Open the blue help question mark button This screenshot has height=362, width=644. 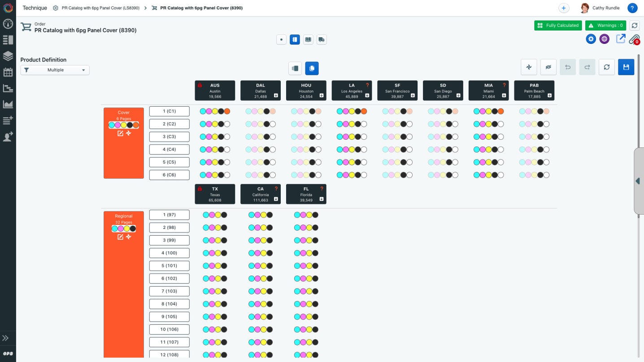pos(632,8)
